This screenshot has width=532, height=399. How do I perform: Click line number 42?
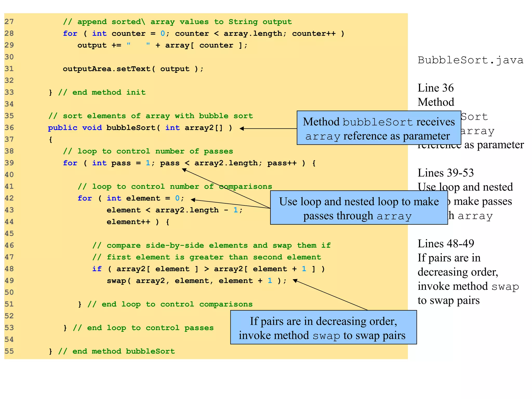(x=9, y=198)
